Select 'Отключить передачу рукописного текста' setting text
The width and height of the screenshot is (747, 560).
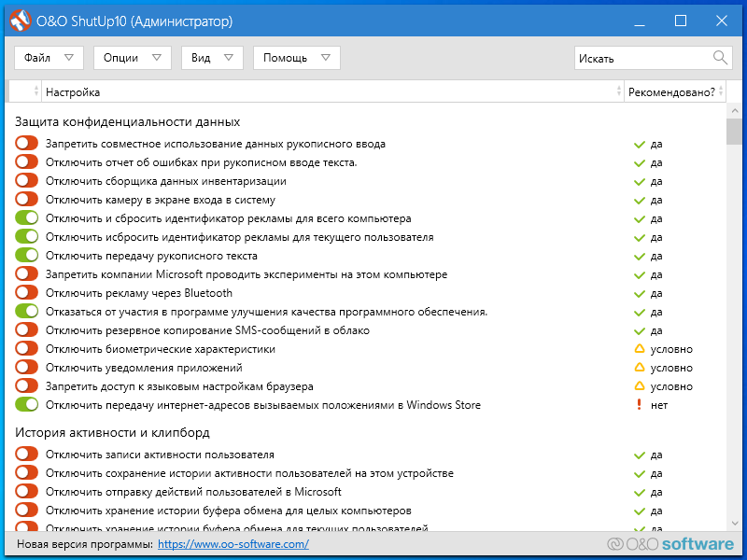[151, 256]
